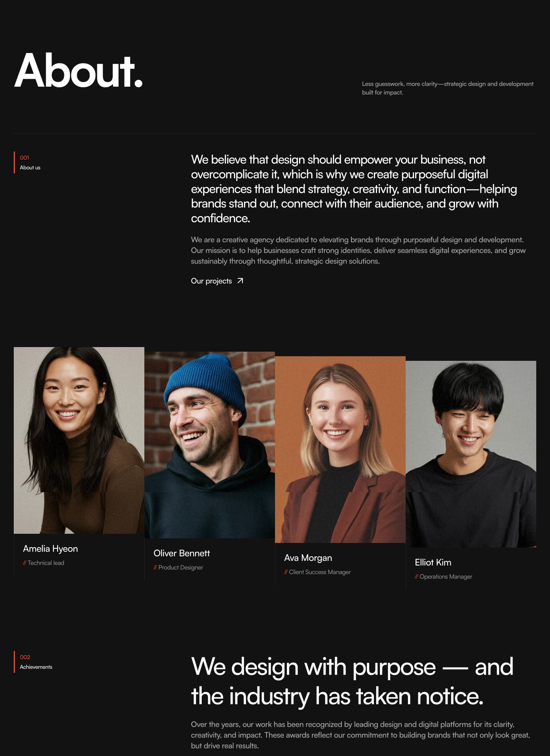Click the Client Success Manager role text

(317, 572)
